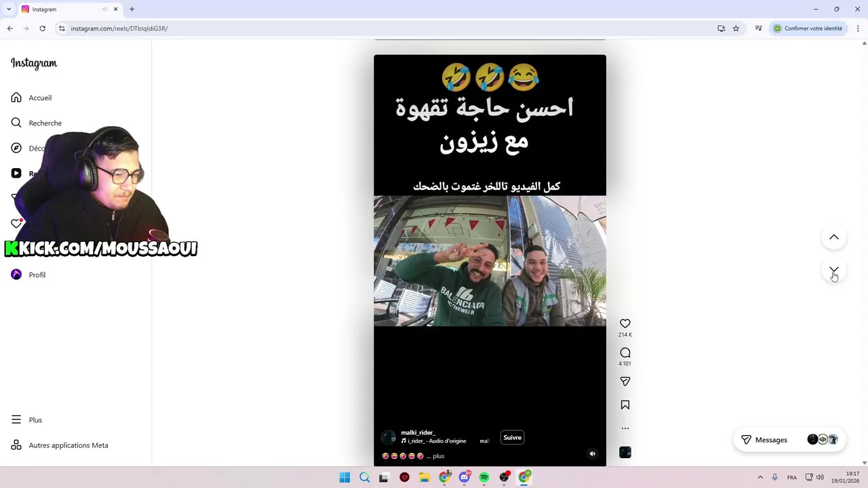
Task: Click the avatar group next to Messages
Action: click(x=823, y=440)
